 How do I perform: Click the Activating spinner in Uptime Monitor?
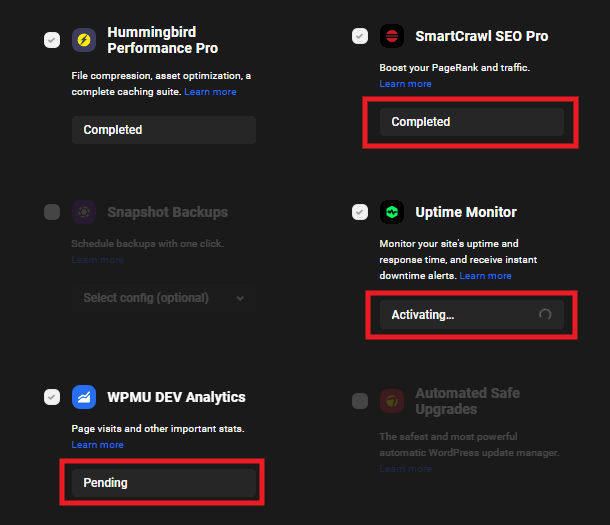[545, 315]
